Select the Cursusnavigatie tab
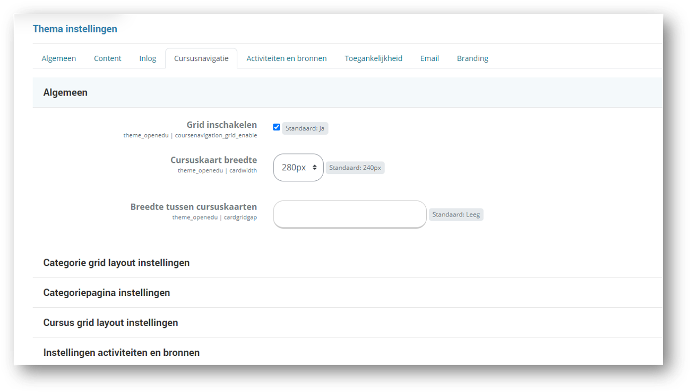Screen dimensions: 690x392 tap(201, 59)
